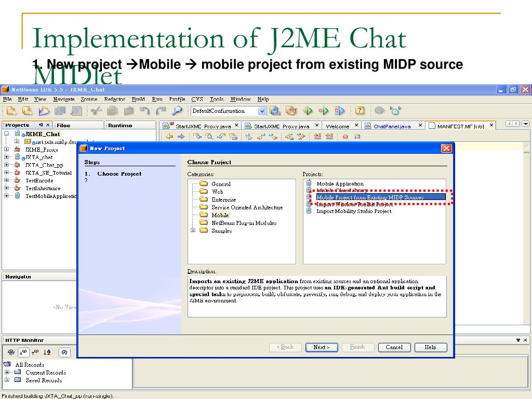Click the Run Main Project green arrow
532x399 pixels.
308,111
